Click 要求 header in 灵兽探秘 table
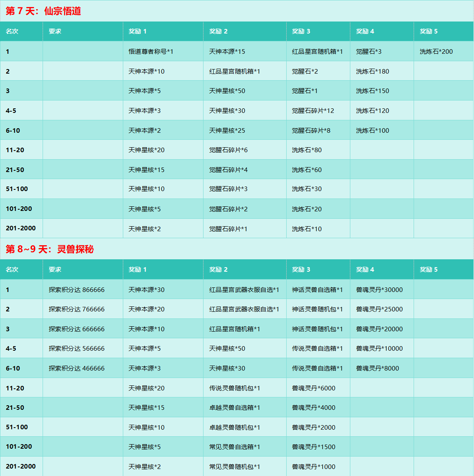 83,269
